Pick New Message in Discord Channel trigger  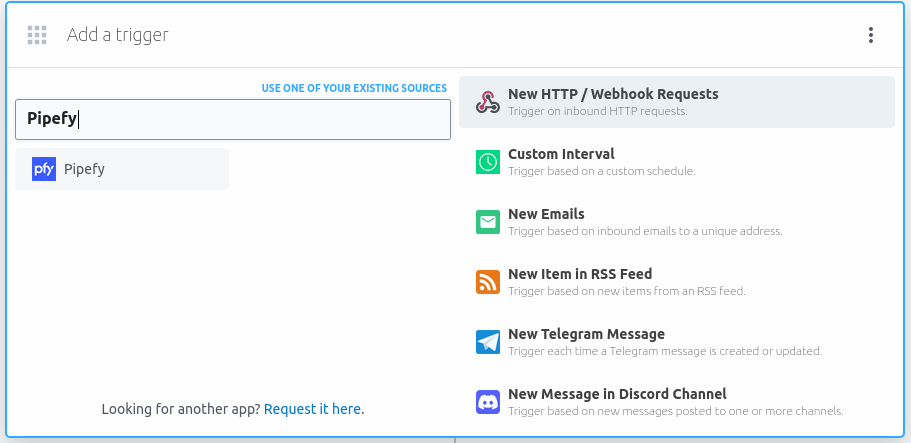click(x=677, y=402)
